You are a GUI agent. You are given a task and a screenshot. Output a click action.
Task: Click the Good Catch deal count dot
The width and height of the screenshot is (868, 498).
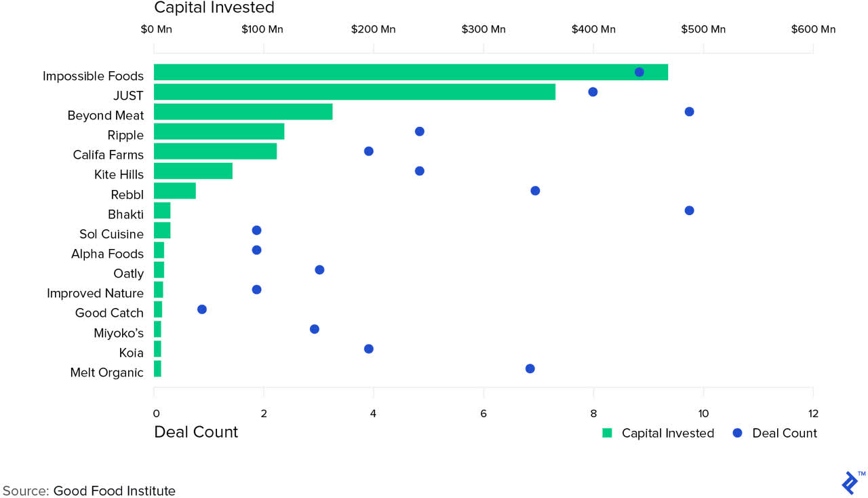(201, 309)
